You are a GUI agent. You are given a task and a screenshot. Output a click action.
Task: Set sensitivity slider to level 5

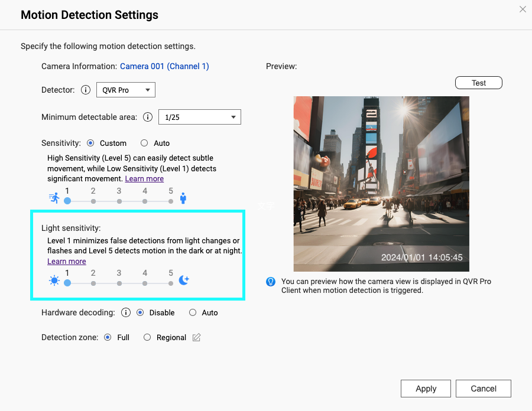point(170,201)
